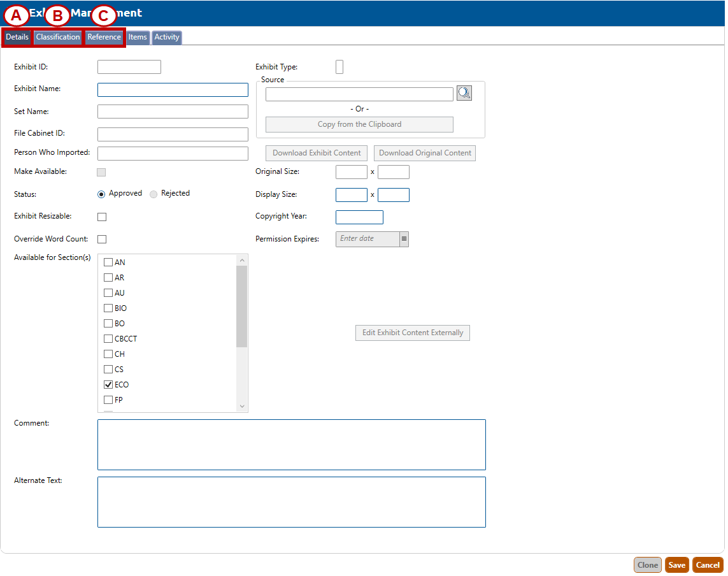This screenshot has width=728, height=576.
Task: Enable the Override Word Count checkbox
Action: pos(102,240)
